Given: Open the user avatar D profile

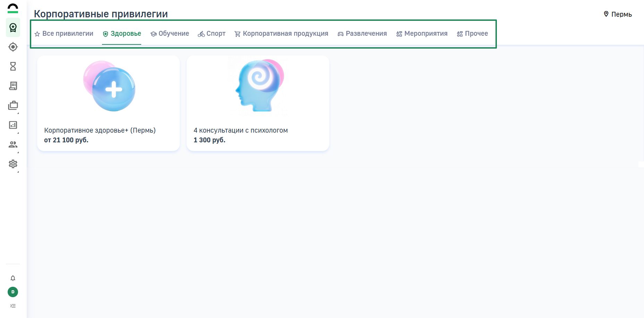Looking at the screenshot, I should [13, 292].
